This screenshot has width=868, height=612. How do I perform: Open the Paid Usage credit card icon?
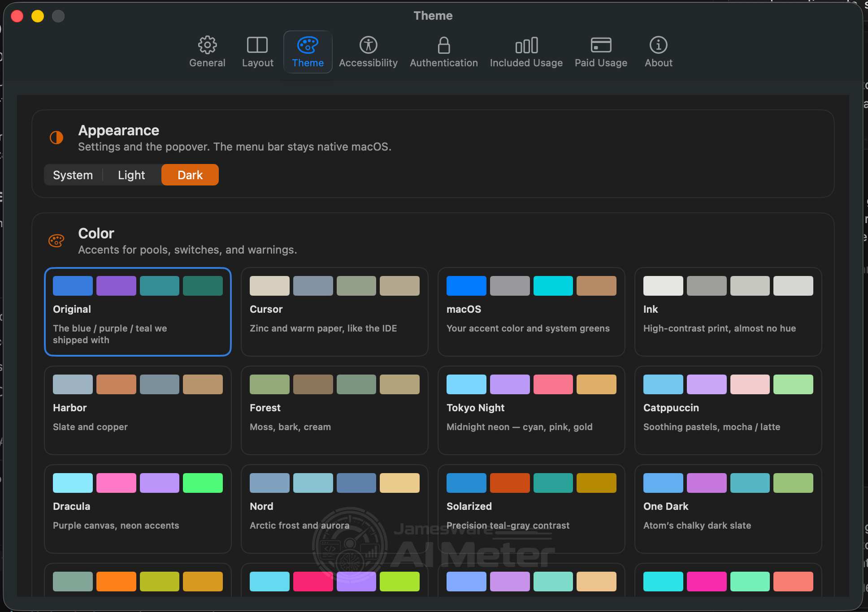pyautogui.click(x=601, y=45)
